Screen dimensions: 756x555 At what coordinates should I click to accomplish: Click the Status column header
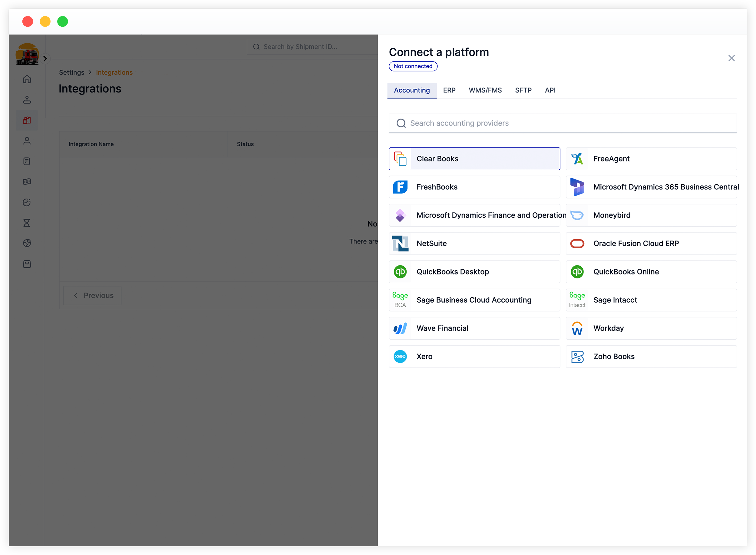click(245, 144)
